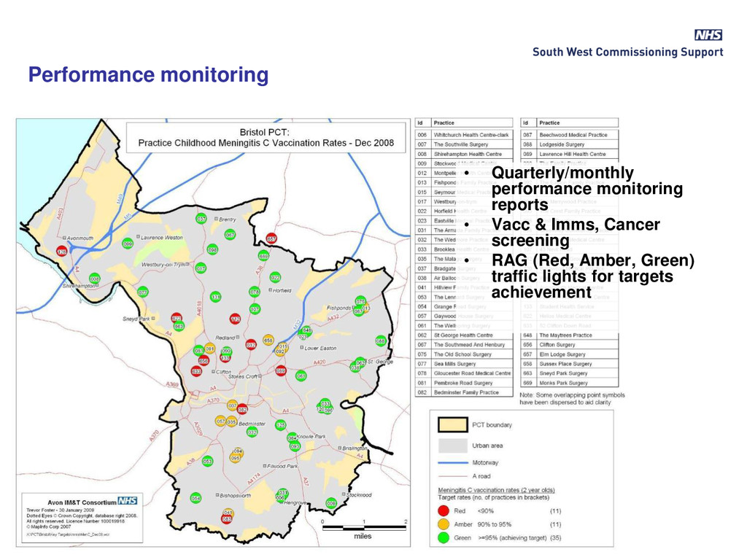The width and height of the screenshot is (747, 560).
Task: Select the PCT boundary legend swatch
Action: tap(452, 425)
